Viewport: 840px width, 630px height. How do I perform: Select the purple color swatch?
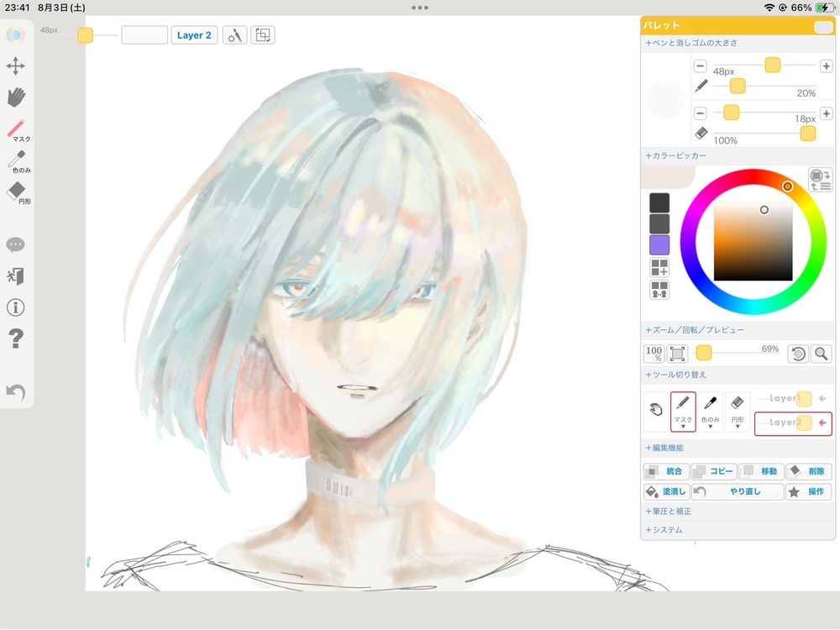(659, 244)
